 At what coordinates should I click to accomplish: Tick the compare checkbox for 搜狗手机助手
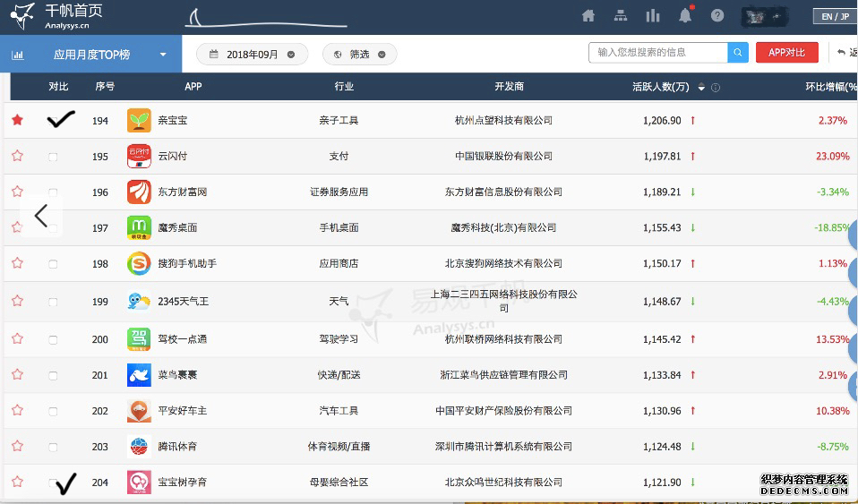pyautogui.click(x=53, y=264)
